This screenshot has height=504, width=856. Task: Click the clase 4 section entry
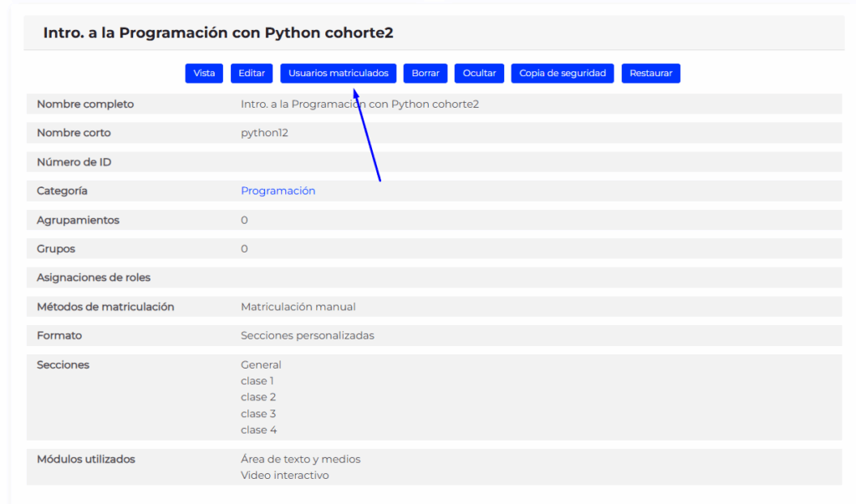click(x=258, y=430)
